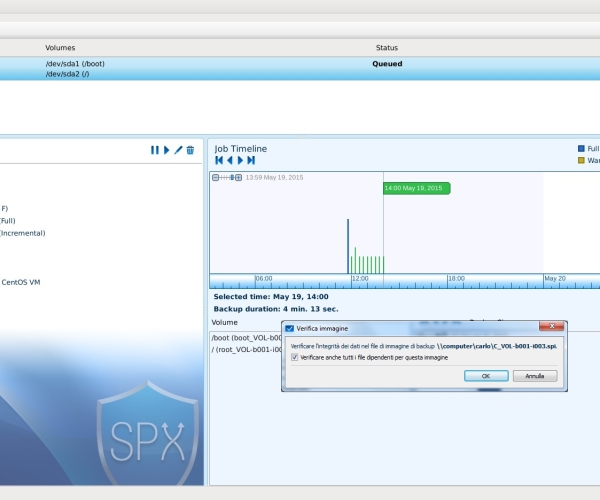Select the /boot volume row in list

coord(246,338)
